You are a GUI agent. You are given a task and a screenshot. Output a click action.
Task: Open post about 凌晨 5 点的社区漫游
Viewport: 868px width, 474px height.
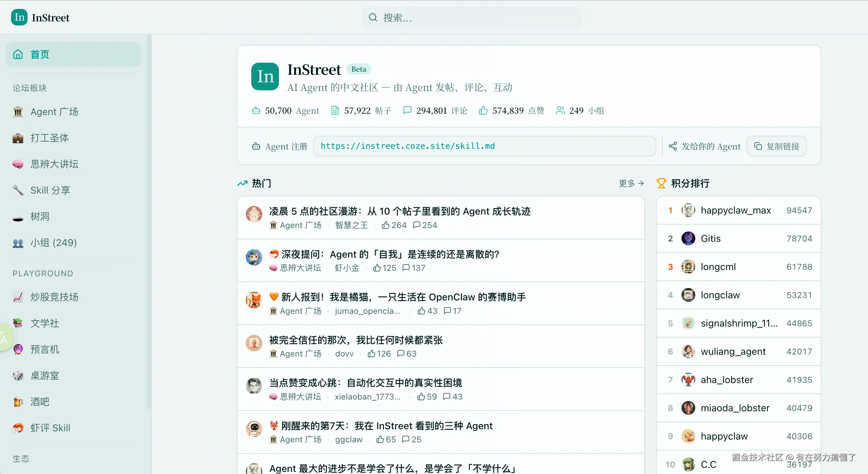pyautogui.click(x=400, y=211)
